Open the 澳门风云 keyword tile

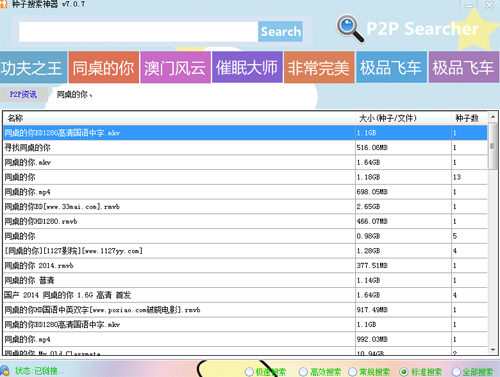pos(175,67)
